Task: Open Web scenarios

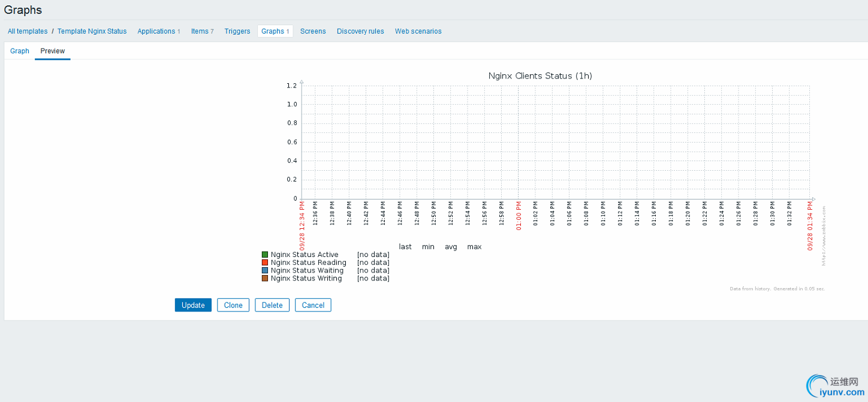Action: pos(418,31)
